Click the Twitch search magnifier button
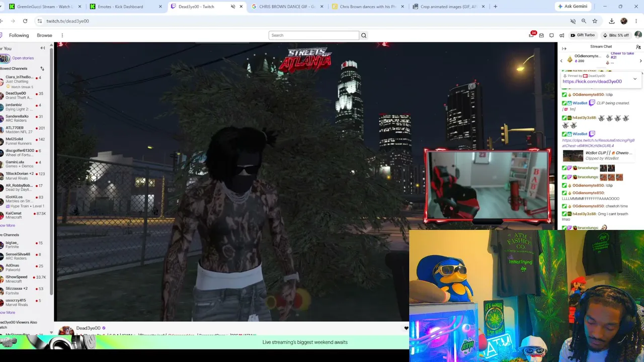 (364, 35)
